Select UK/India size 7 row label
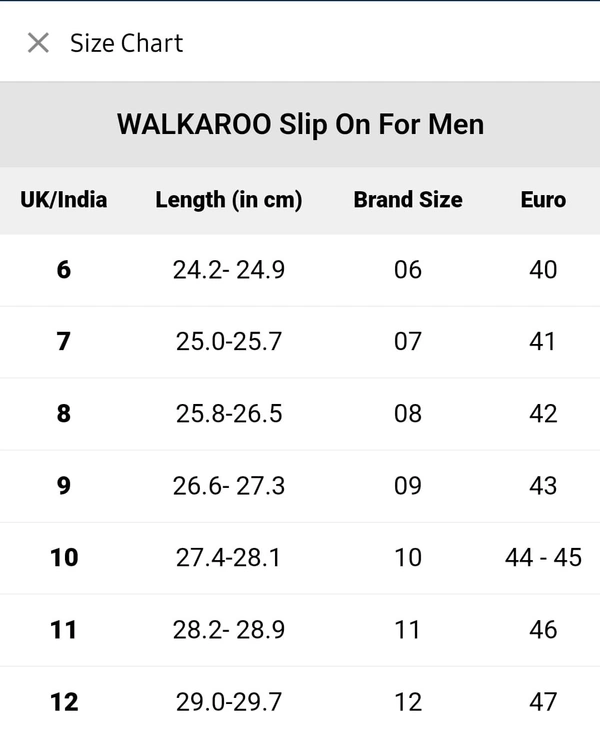This screenshot has height=738, width=600. point(64,341)
